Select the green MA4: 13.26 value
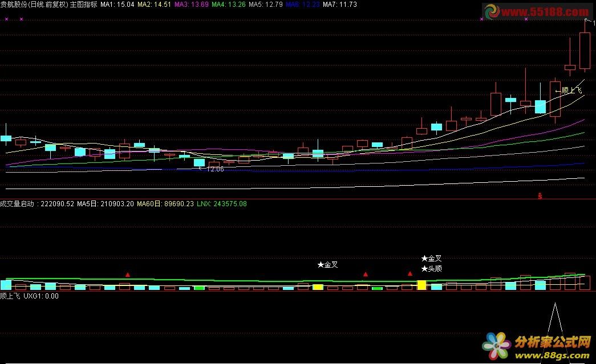The height and width of the screenshot is (364, 596). [x=229, y=5]
